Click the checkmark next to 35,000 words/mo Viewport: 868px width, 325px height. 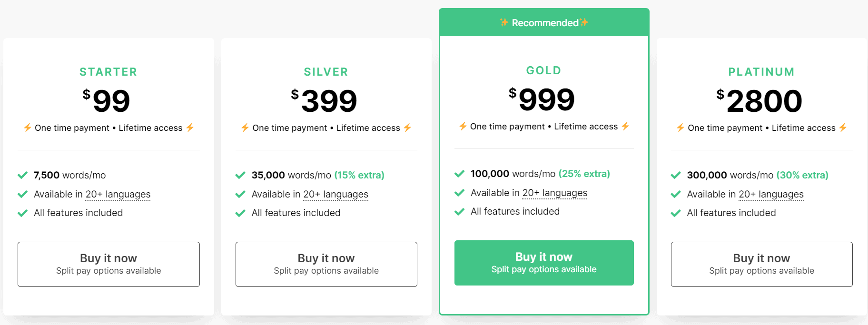point(240,175)
